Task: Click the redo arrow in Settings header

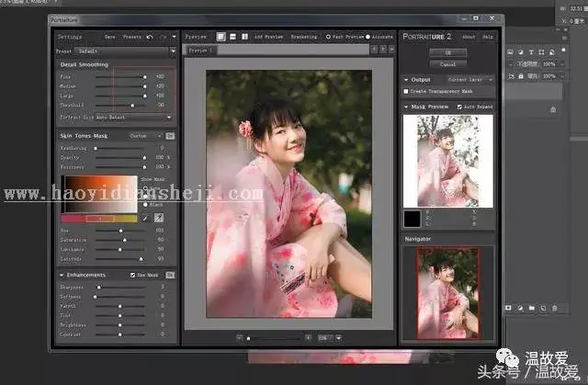Action: 164,37
